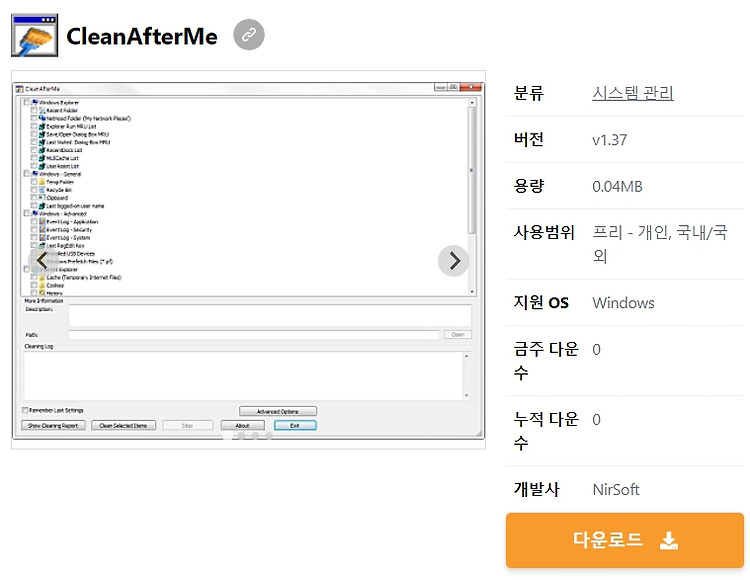The height and width of the screenshot is (580, 750).
Task: Select the license text 프리 - 개인, 국내/국외
Action: pos(660,244)
